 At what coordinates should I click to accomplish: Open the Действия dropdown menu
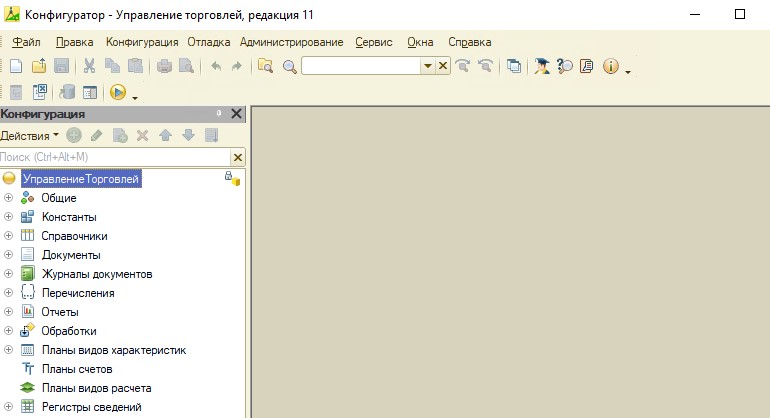(x=30, y=135)
